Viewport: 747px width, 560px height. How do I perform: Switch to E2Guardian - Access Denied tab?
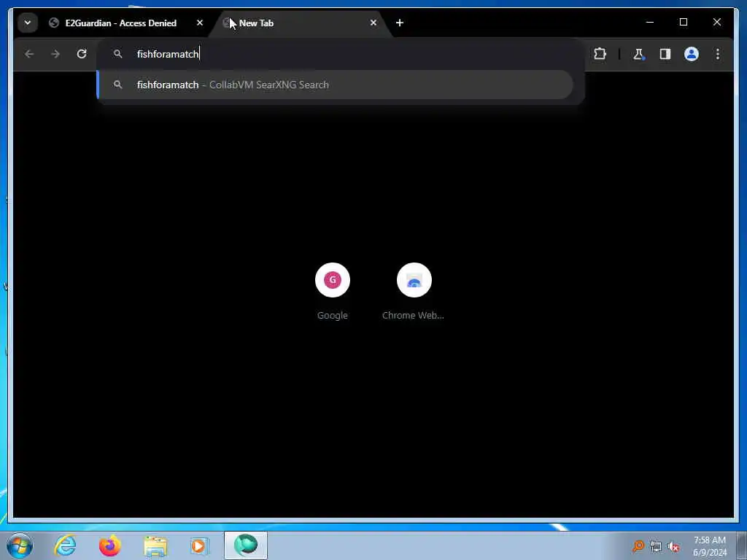(x=122, y=23)
